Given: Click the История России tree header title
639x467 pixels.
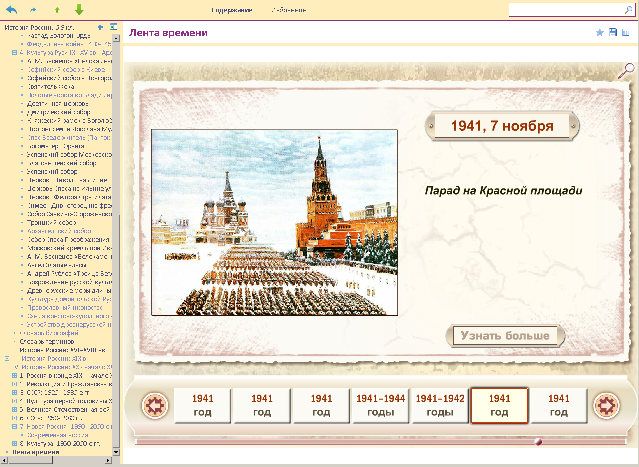Looking at the screenshot, I should click(40, 27).
